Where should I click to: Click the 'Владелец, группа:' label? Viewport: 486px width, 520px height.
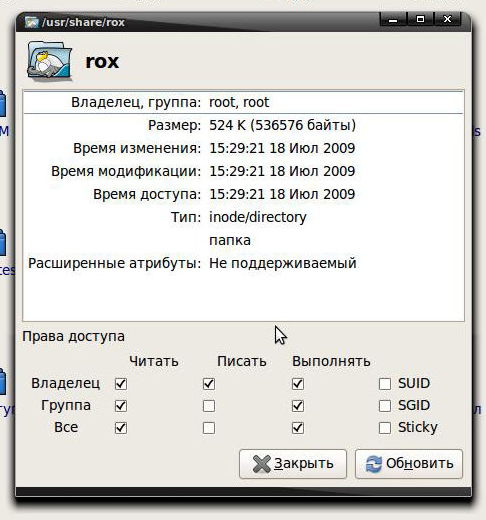click(x=136, y=102)
